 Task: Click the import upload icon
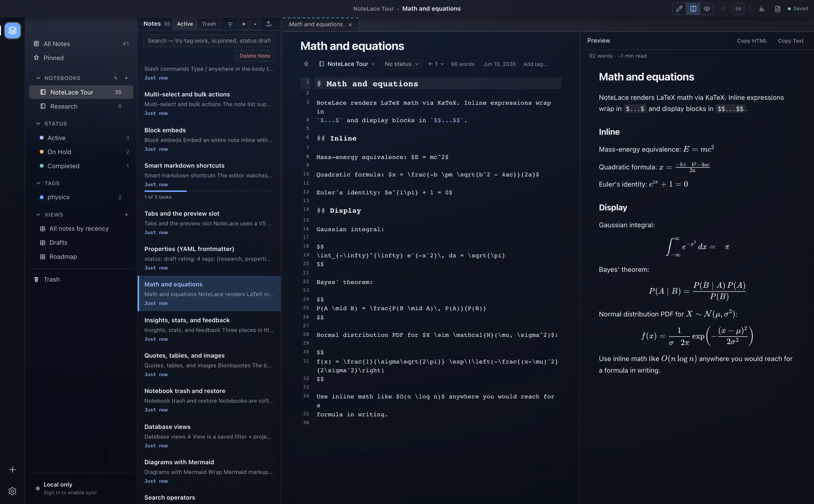coord(269,24)
